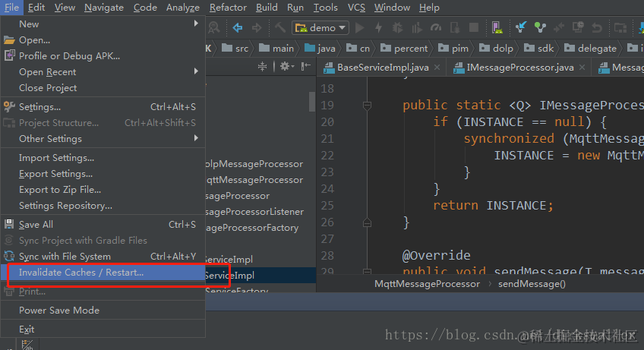Click the VCS Update Project arrow icon

pyautogui.click(x=520, y=28)
